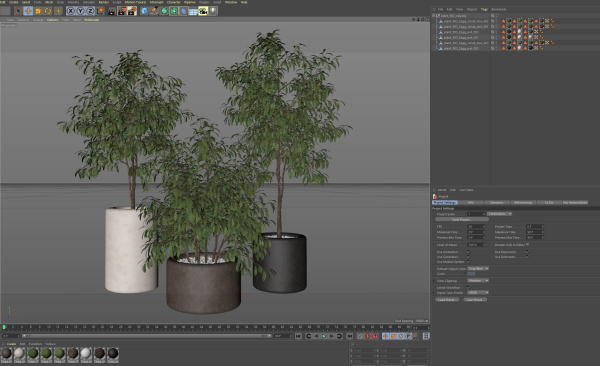The height and width of the screenshot is (366, 600).
Task: Click the Load Preset button
Action: (x=447, y=300)
